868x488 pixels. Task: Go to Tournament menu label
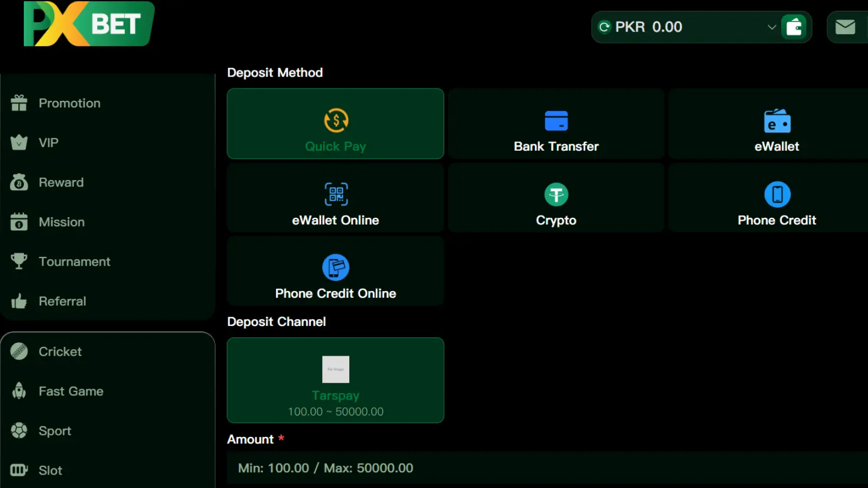[x=74, y=261]
